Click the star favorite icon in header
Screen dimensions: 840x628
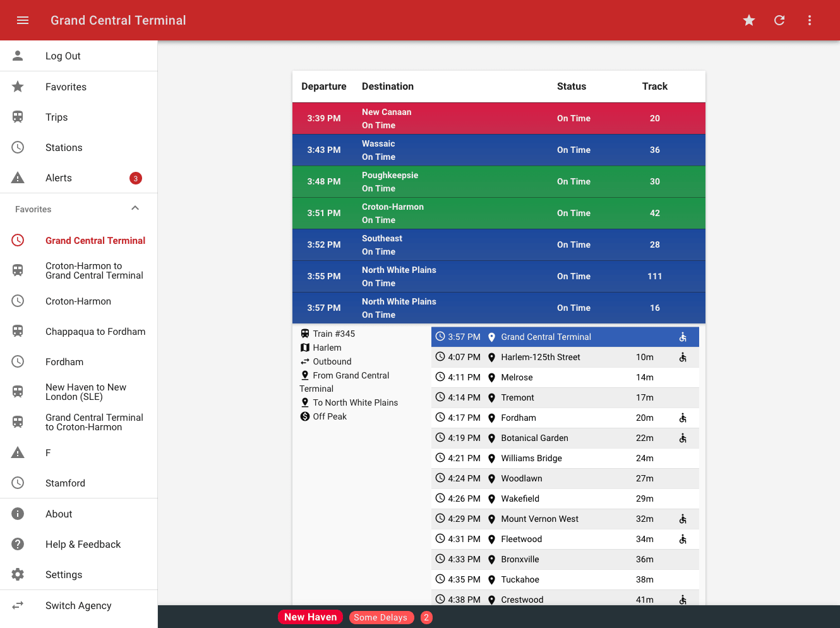pos(749,20)
